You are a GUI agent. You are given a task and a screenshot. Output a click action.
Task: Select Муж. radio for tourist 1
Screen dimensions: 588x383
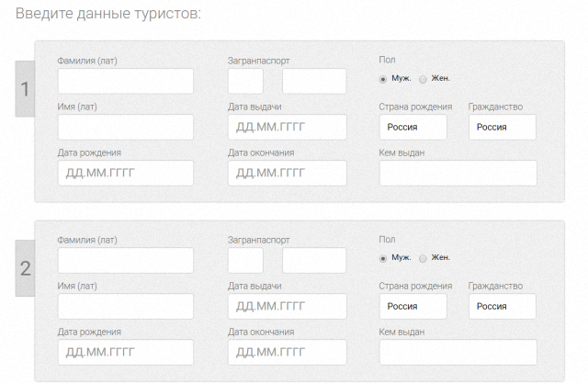click(383, 78)
